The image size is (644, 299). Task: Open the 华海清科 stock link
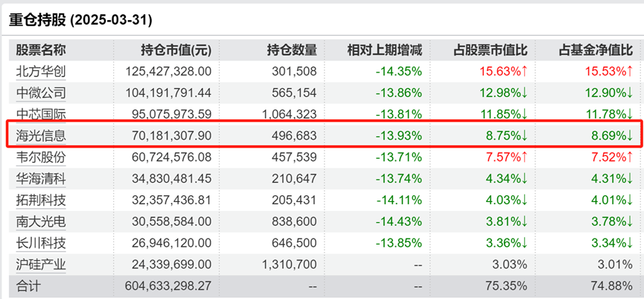[41, 178]
